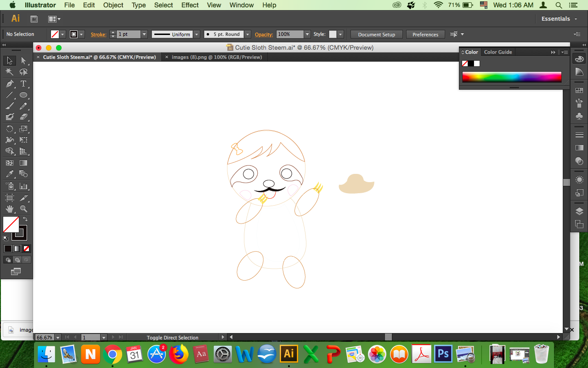The width and height of the screenshot is (588, 368).
Task: Select the Artboard tool
Action: (10, 197)
